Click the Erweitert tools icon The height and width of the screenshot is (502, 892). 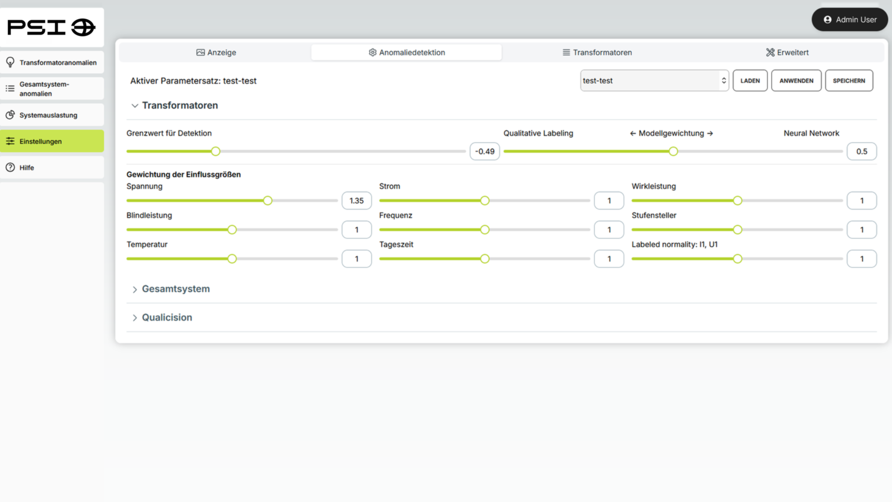(x=770, y=52)
